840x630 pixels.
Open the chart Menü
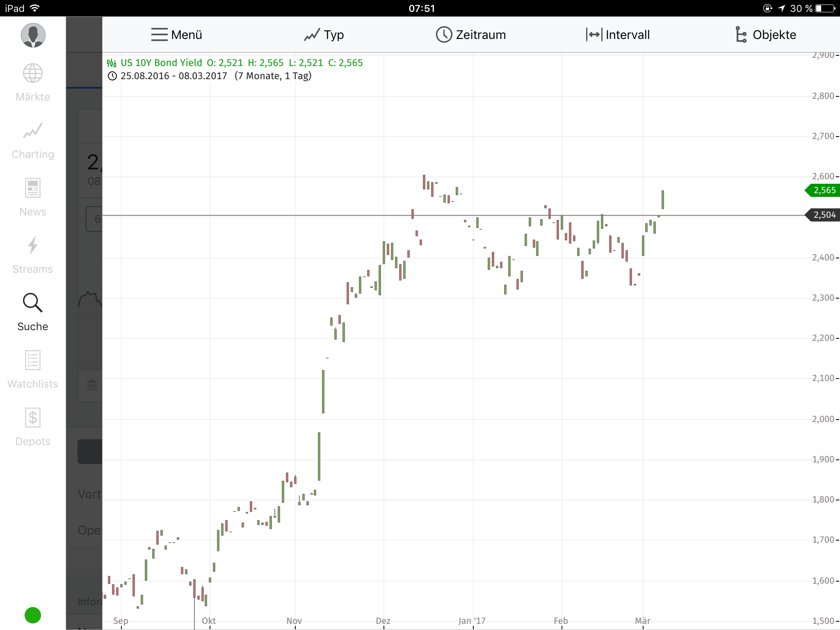pos(177,35)
